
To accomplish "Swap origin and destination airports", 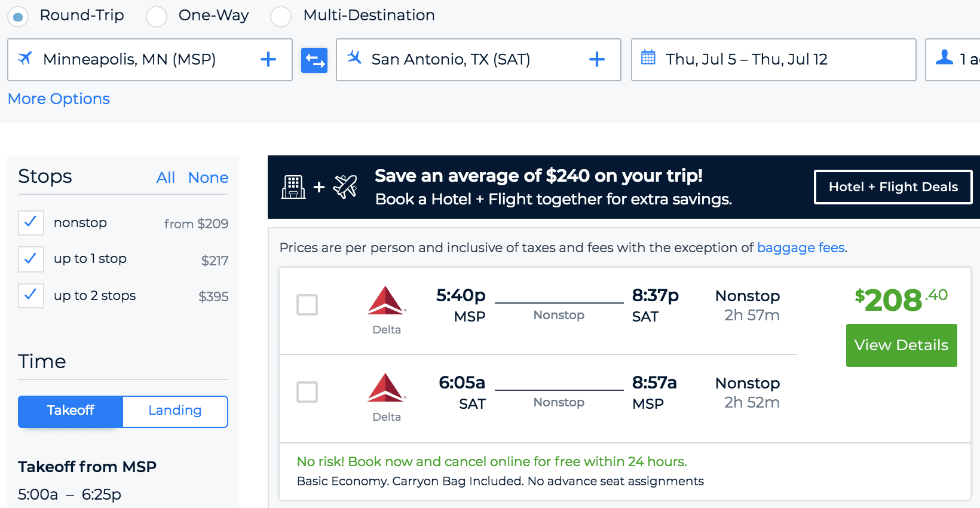I will [314, 60].
